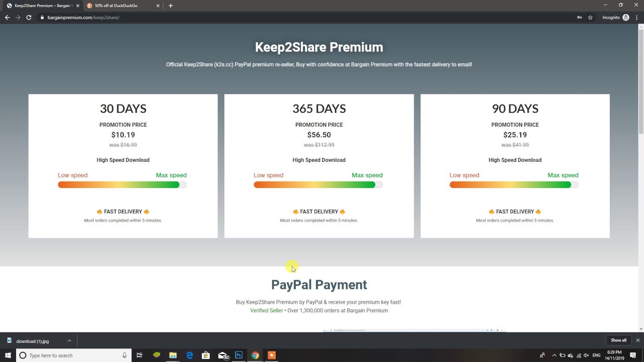644x362 pixels.
Task: Click the $10.19 promotion price
Action: [x=123, y=135]
